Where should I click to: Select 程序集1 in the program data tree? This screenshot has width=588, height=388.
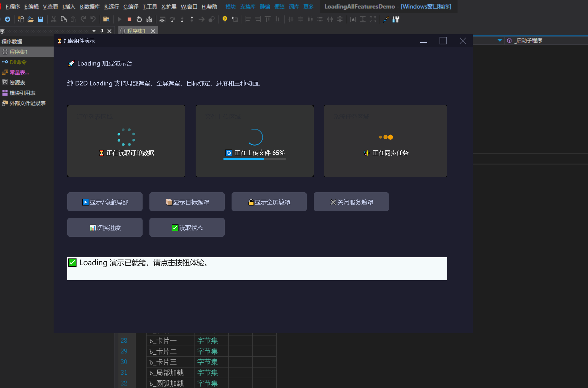pyautogui.click(x=27, y=52)
